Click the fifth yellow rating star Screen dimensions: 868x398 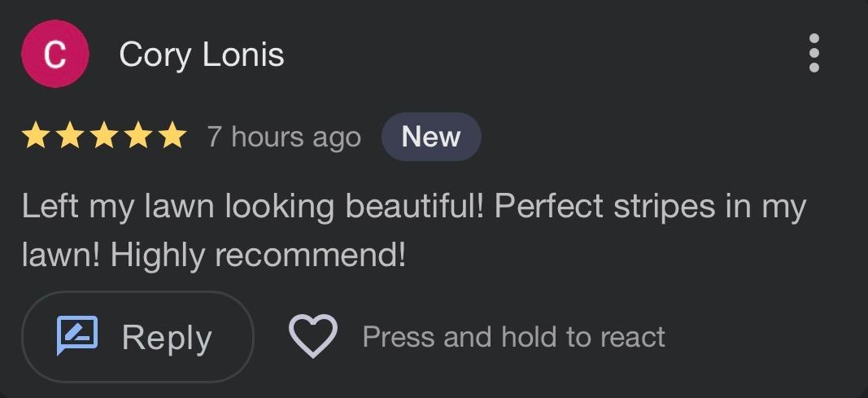(x=172, y=136)
